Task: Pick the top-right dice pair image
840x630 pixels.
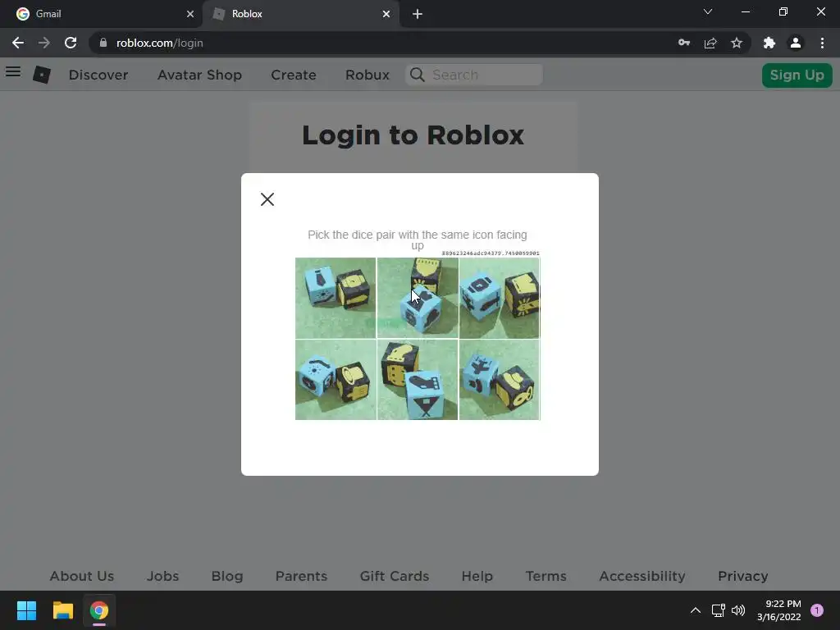Action: (500, 298)
